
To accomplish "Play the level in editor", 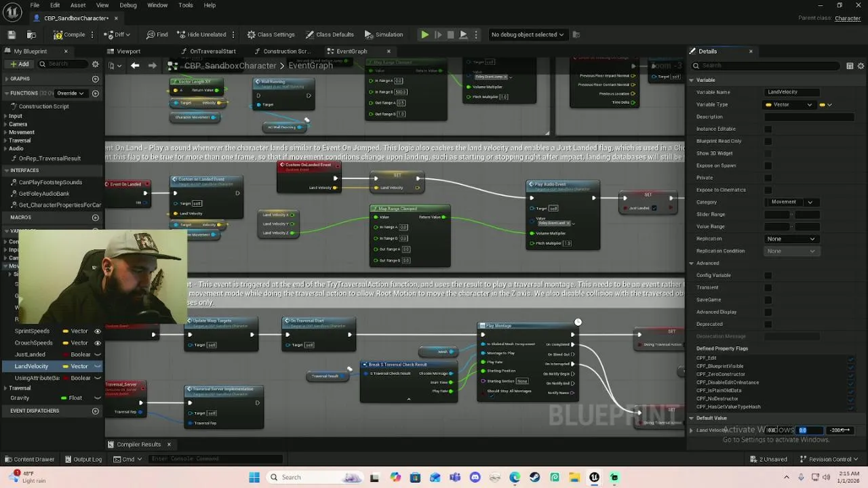I will pos(425,35).
